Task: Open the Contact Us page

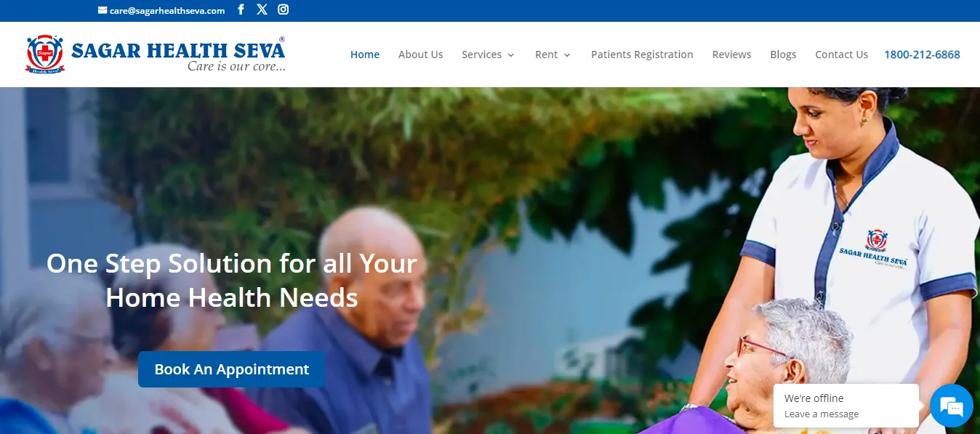Action: pyautogui.click(x=841, y=55)
